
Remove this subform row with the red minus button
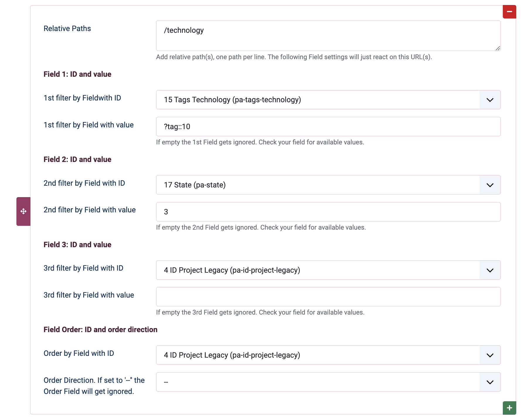click(509, 12)
